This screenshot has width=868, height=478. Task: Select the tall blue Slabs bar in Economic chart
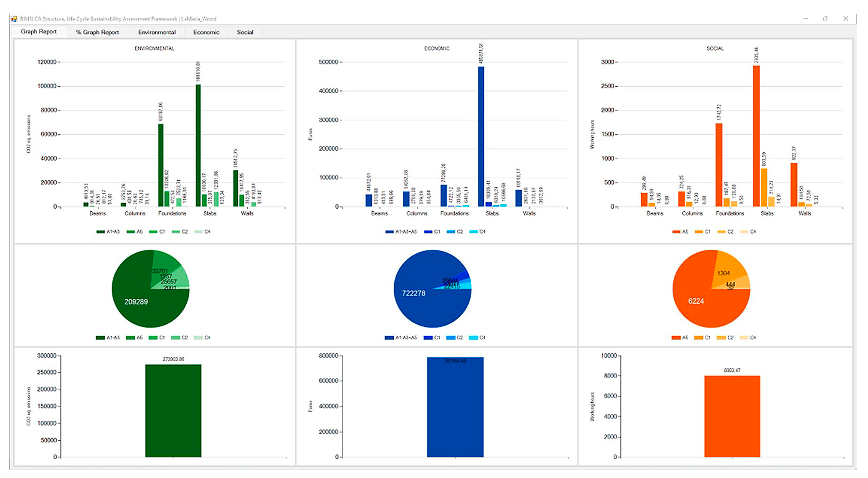[x=481, y=137]
